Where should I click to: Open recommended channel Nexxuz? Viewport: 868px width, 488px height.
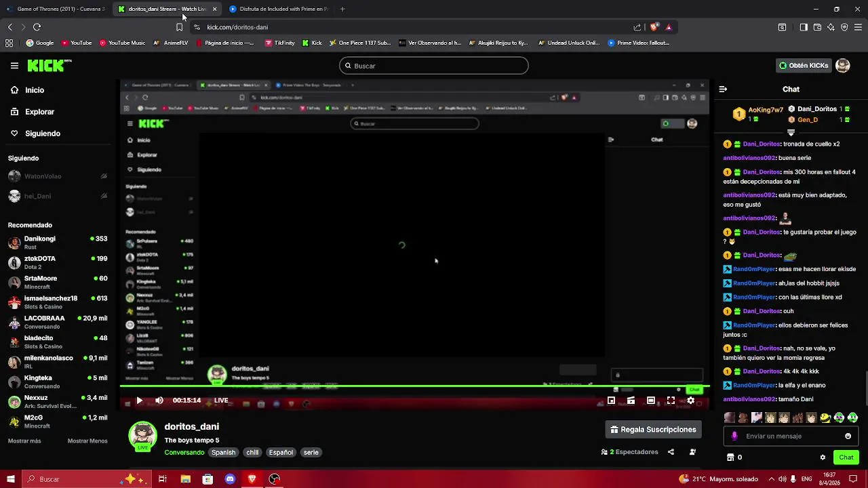click(x=58, y=401)
